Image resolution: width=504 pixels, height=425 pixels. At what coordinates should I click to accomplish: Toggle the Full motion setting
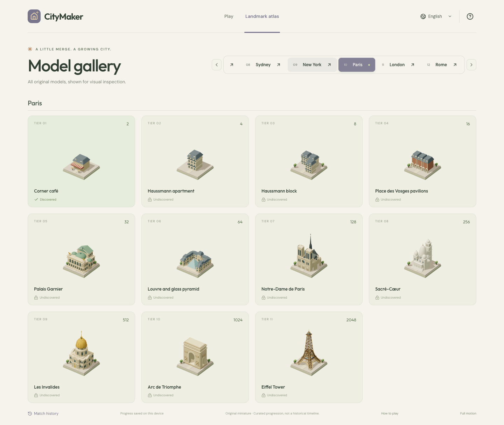tap(468, 413)
